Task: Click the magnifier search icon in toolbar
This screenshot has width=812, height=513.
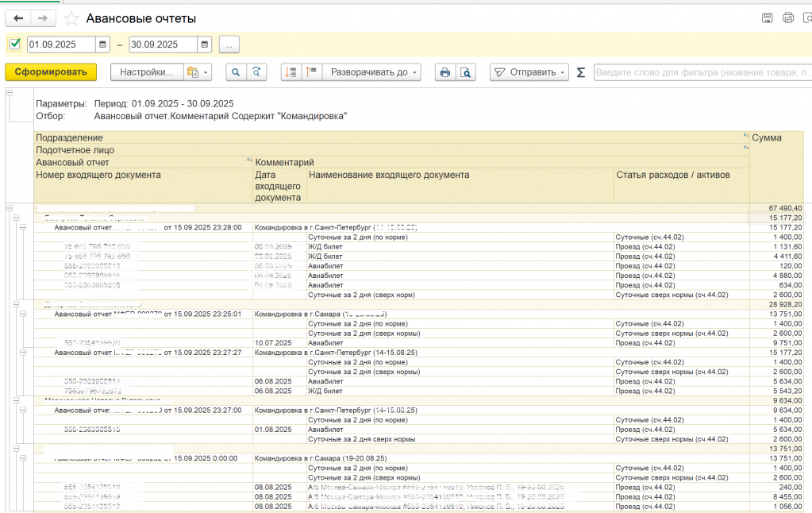Action: click(236, 72)
